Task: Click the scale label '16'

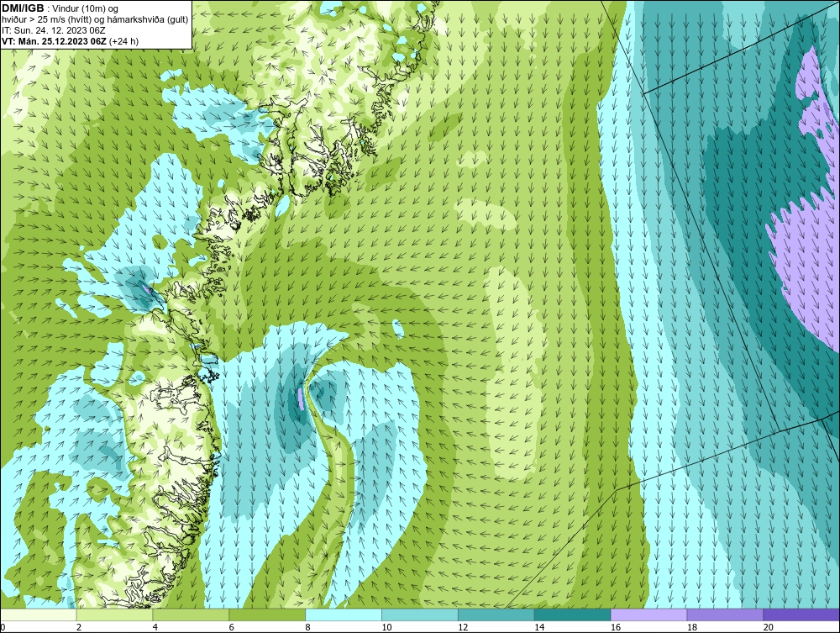Action: [616, 627]
